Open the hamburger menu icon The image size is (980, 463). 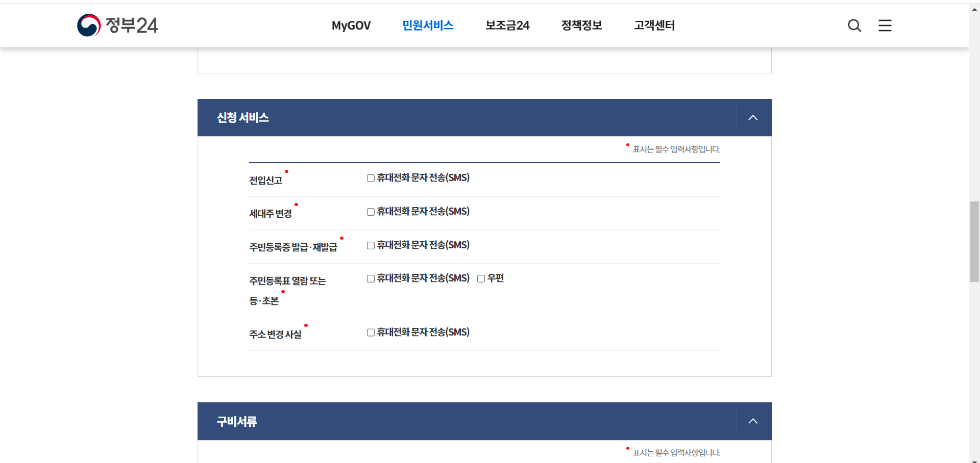[x=885, y=25]
